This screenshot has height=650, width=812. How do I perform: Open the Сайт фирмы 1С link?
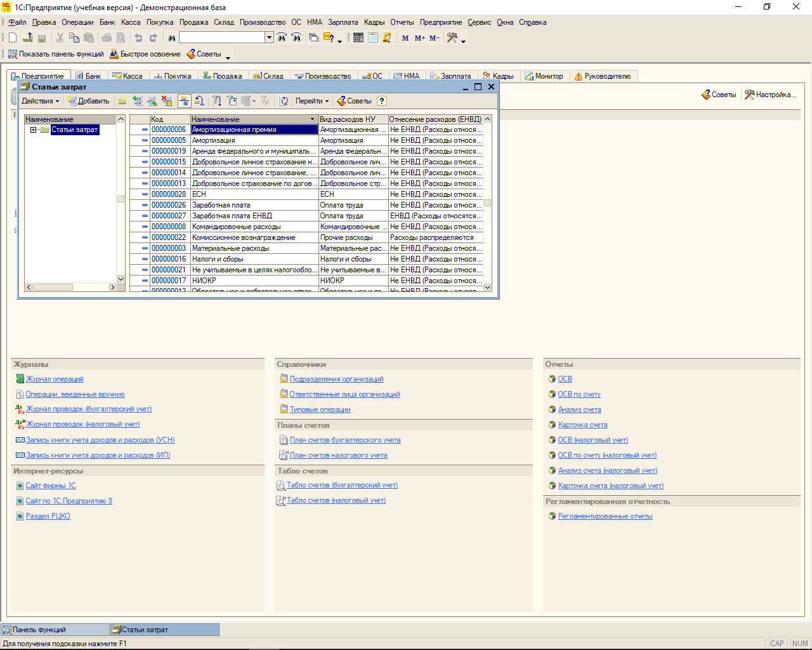[51, 486]
